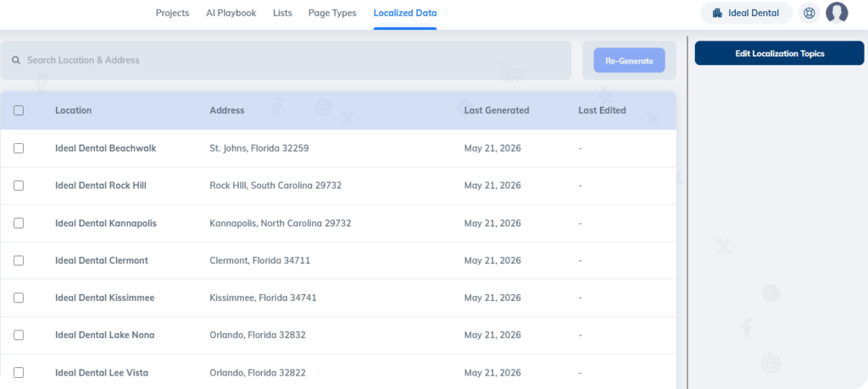Open the Ideal Dental Lake Nona location
The image size is (868, 389).
[104, 335]
